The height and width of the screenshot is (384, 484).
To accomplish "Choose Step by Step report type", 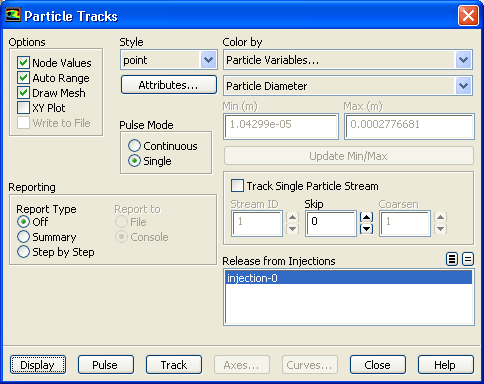I will 23,252.
